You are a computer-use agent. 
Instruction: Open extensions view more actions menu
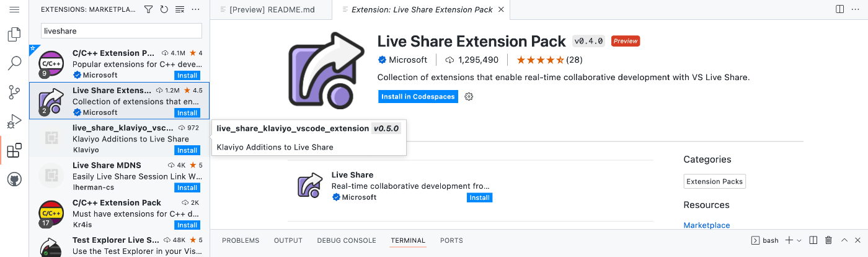(x=196, y=9)
